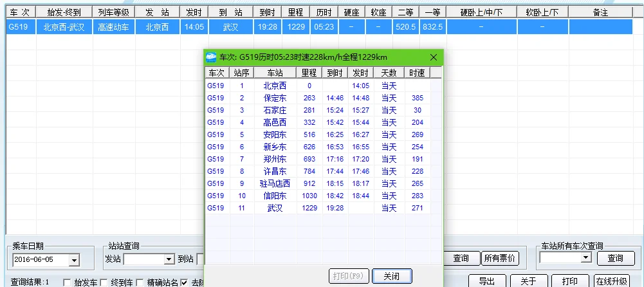This screenshot has width=644, height=287.
Task: Click dialog table 站序 column header
Action: point(241,73)
